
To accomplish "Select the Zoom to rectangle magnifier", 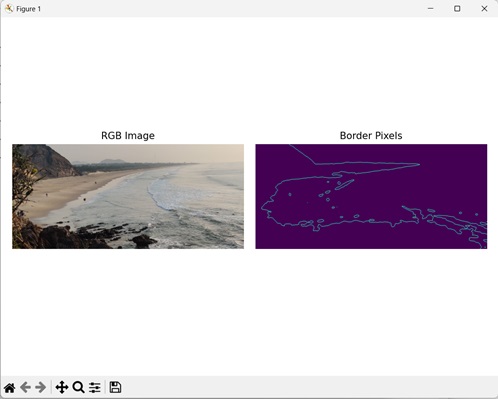I will (79, 387).
